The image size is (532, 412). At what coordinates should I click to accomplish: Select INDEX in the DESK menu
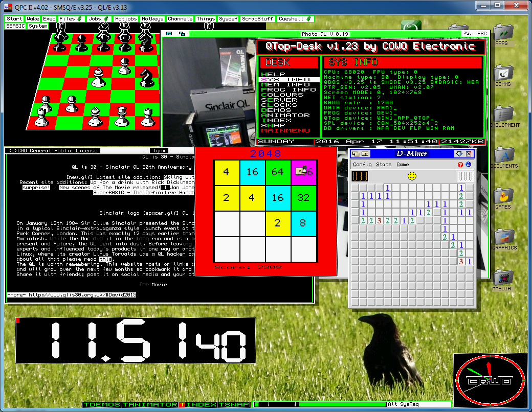tap(276, 120)
